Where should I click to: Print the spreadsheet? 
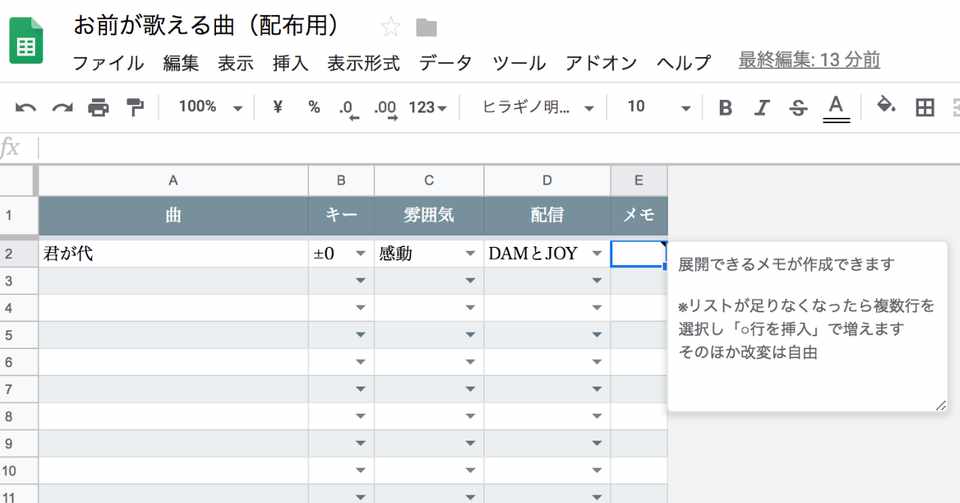coord(98,108)
